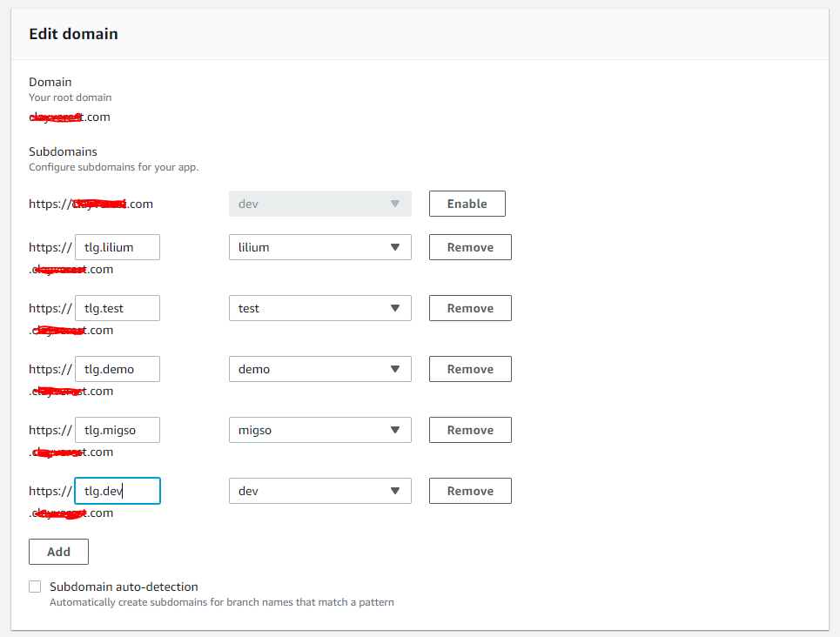This screenshot has height=637, width=840.
Task: Open the demo branch dropdown
Action: click(319, 368)
